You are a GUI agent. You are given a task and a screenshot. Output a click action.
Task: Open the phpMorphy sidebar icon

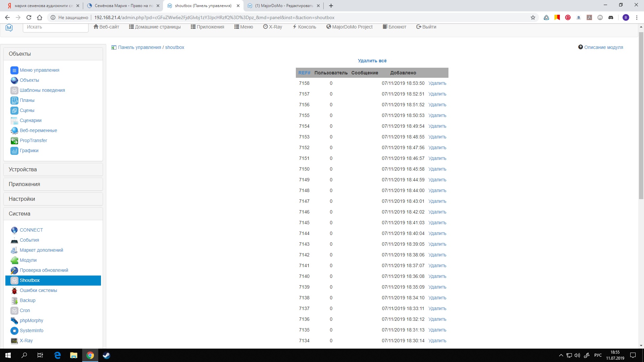click(x=14, y=321)
